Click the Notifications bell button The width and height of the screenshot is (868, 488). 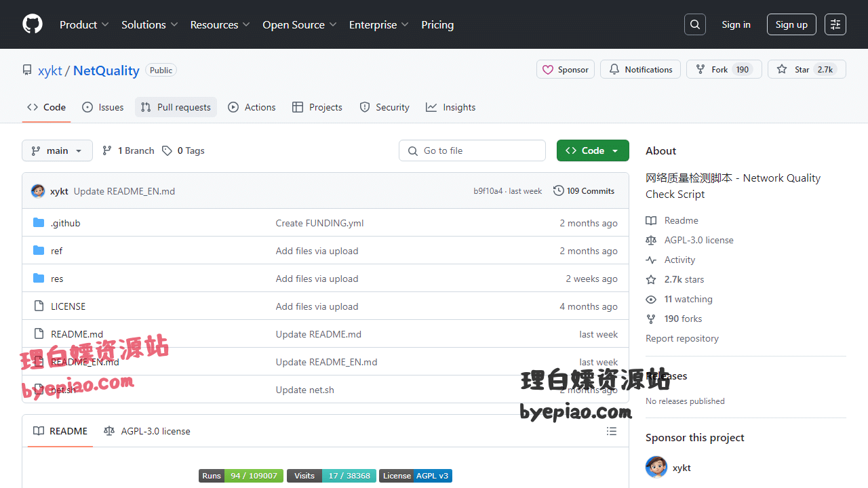641,70
